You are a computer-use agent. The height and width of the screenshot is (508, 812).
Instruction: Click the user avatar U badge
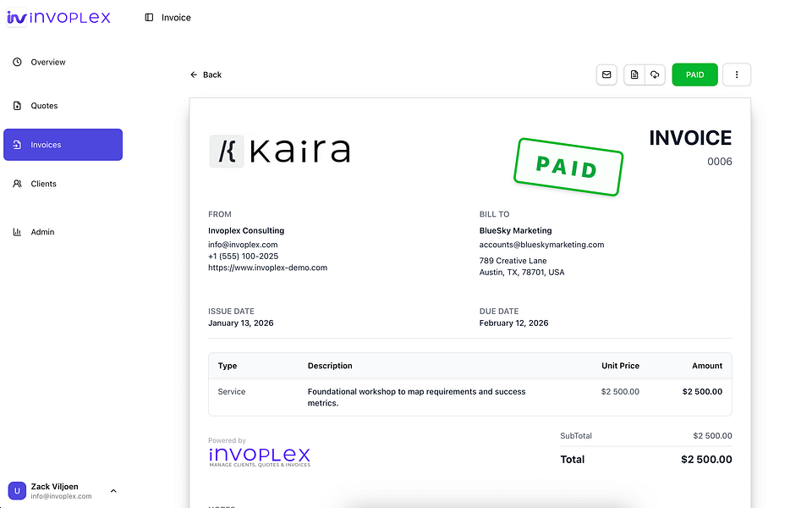tap(17, 491)
